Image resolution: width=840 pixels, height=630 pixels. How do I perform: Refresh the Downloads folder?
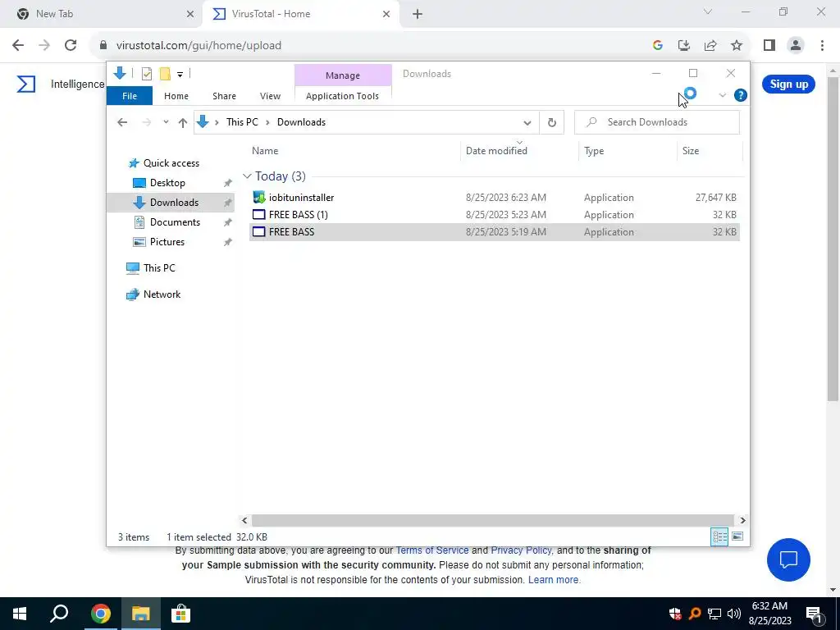pyautogui.click(x=552, y=123)
